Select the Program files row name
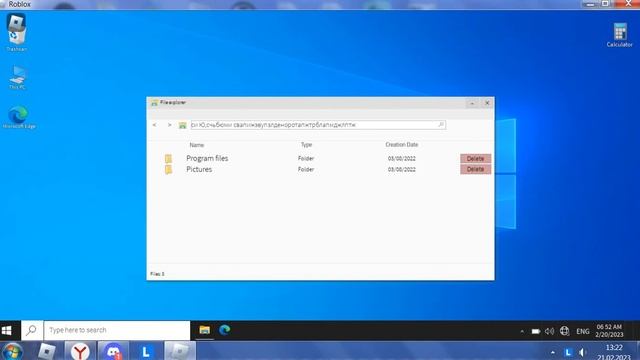Screen dimensions: 640x360 click(207, 158)
